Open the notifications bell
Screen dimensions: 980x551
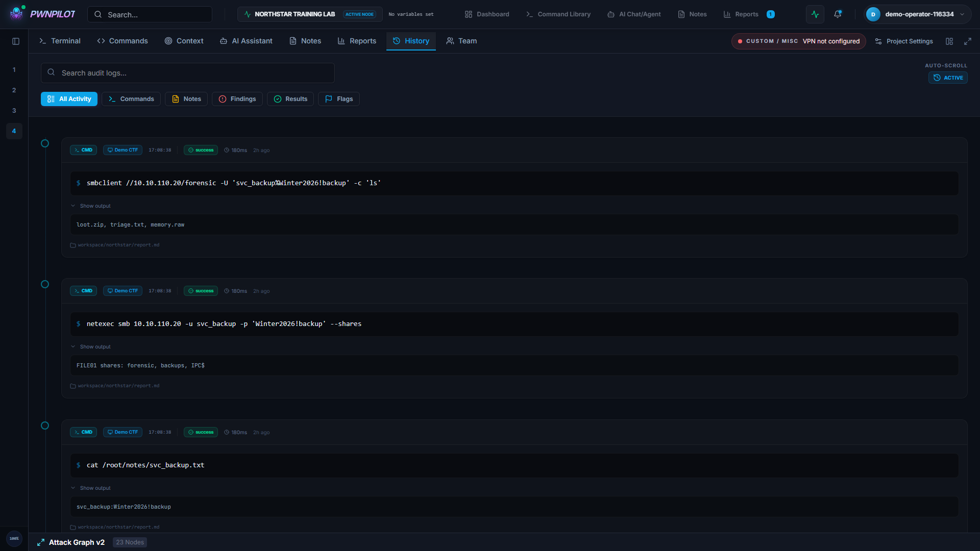pyautogui.click(x=838, y=14)
